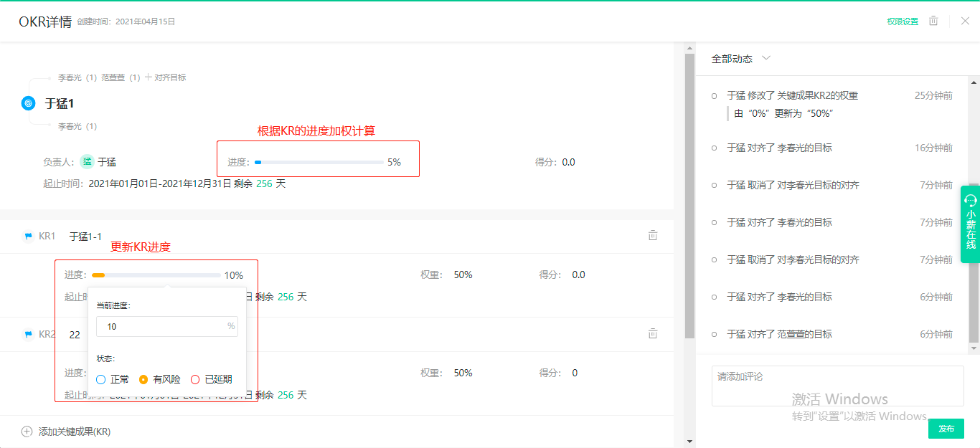The image size is (980, 448).
Task: Expand the 全部动态 filter dropdown
Action: click(x=741, y=59)
